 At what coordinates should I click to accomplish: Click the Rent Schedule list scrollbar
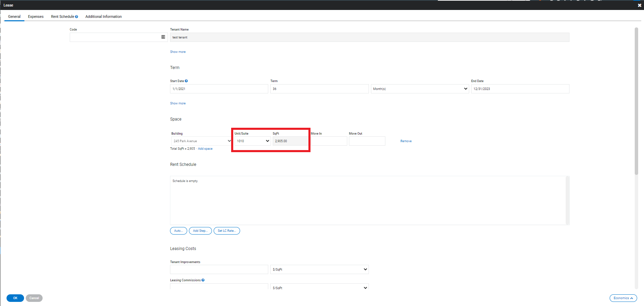tap(567, 200)
